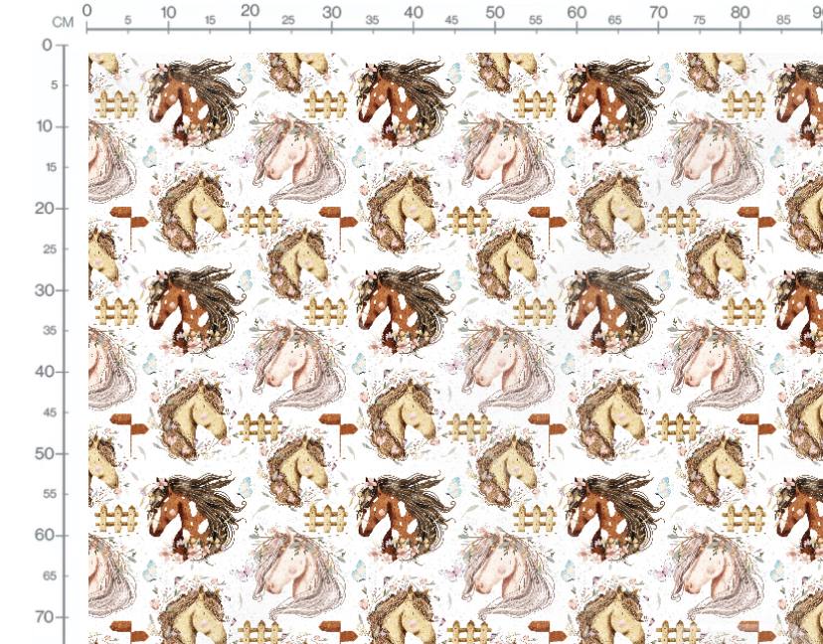
Task: Pick the 40 label on the left ruler
Action: (44, 372)
